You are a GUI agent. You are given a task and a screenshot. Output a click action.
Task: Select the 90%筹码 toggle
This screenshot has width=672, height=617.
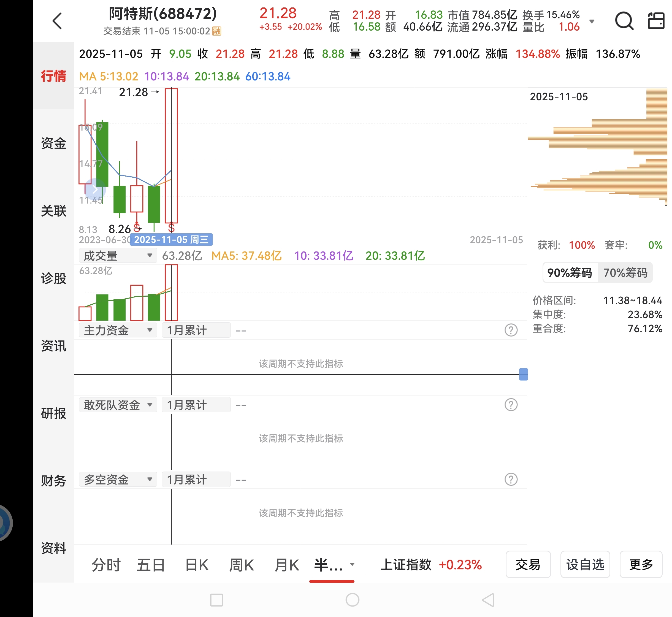click(x=570, y=273)
